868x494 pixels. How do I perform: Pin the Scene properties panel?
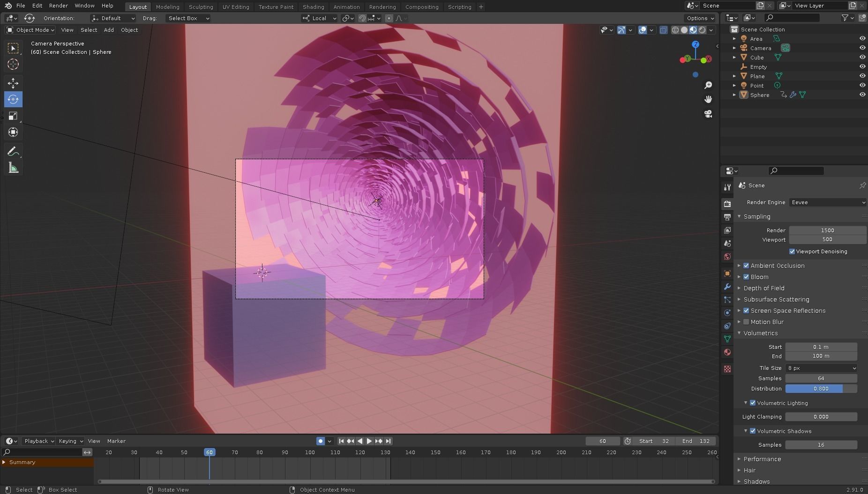click(862, 185)
